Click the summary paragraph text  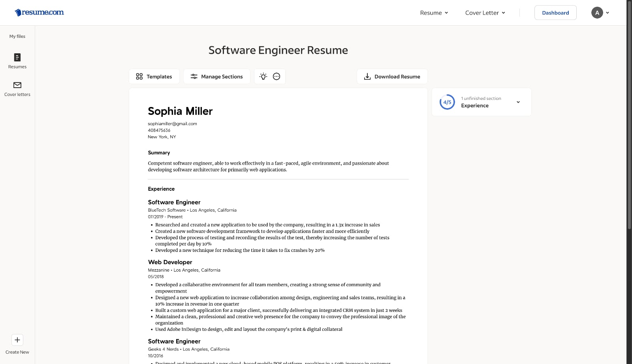(x=268, y=166)
